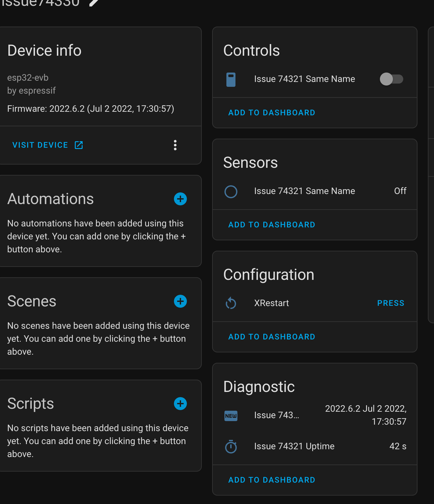Add a new scene with the plus icon
This screenshot has width=434, height=504.
(x=180, y=301)
